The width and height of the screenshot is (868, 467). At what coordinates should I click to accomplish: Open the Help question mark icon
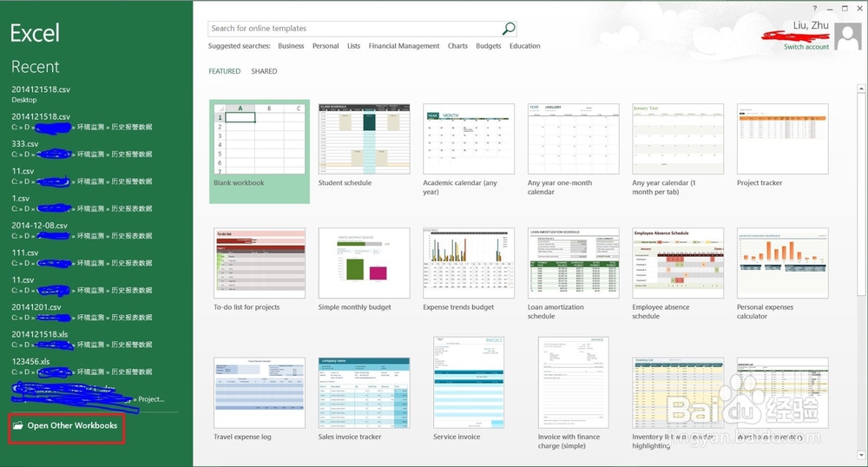(x=814, y=9)
